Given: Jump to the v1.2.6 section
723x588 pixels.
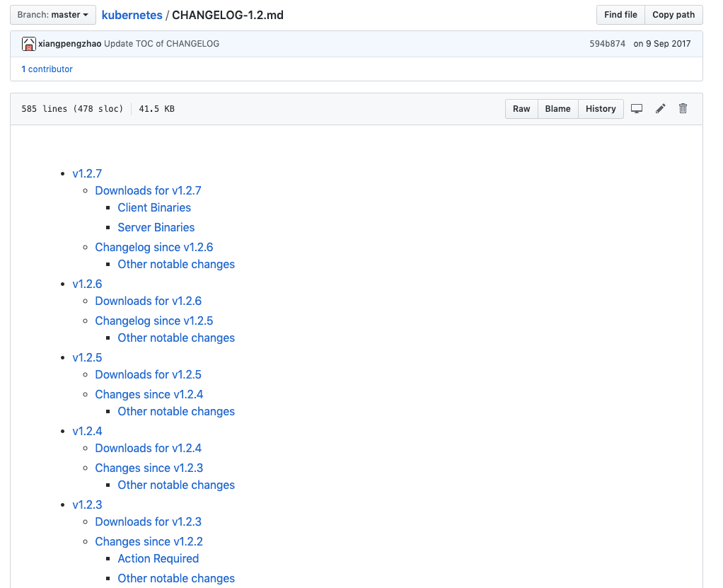Looking at the screenshot, I should click(87, 284).
